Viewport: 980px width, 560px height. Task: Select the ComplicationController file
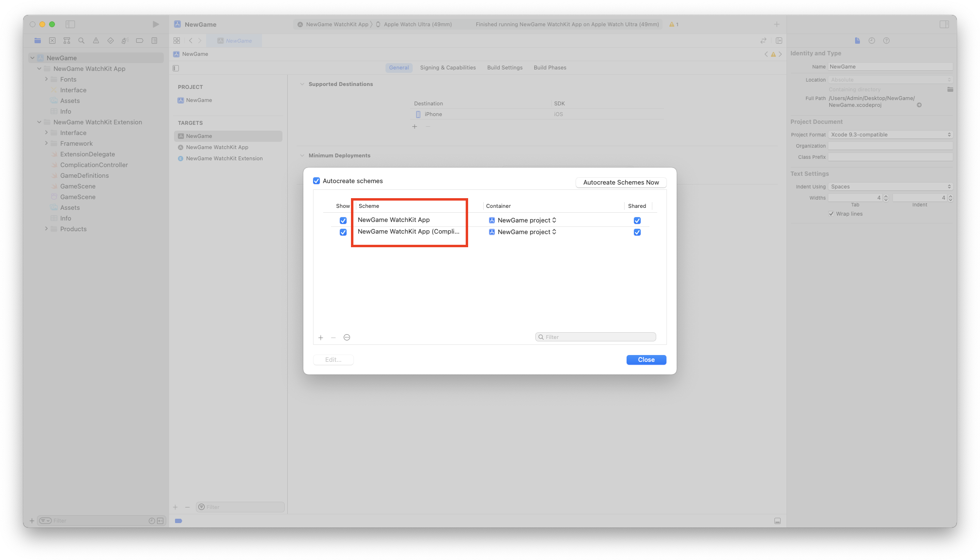pyautogui.click(x=94, y=165)
